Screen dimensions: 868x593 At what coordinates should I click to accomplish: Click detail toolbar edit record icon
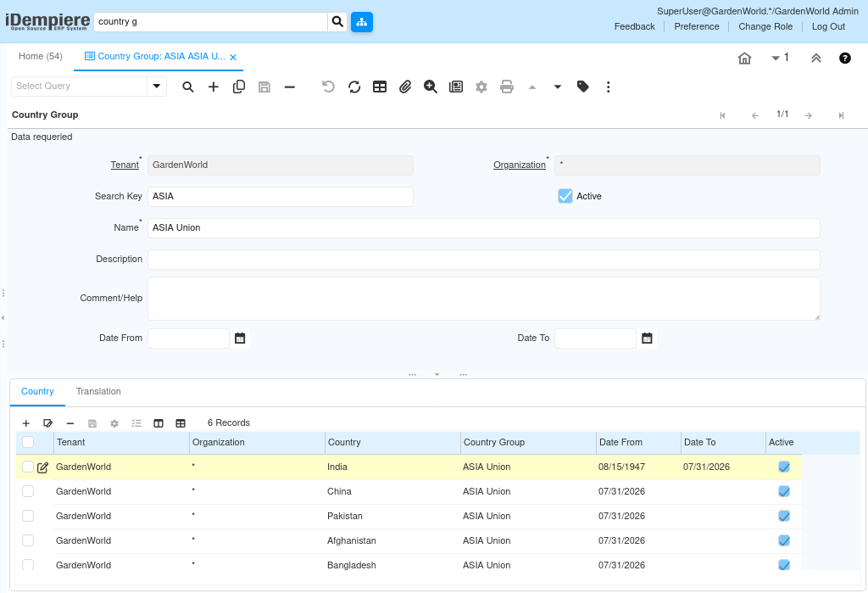click(x=48, y=423)
